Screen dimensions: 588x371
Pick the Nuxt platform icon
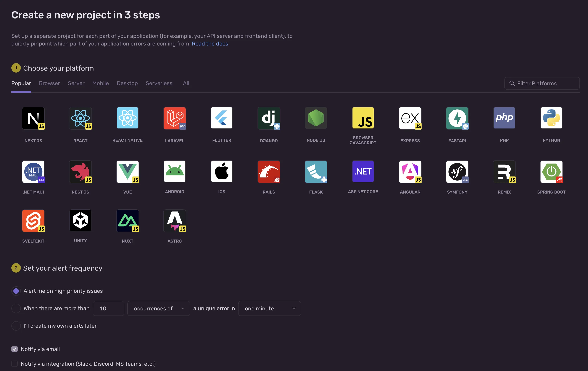point(127,221)
